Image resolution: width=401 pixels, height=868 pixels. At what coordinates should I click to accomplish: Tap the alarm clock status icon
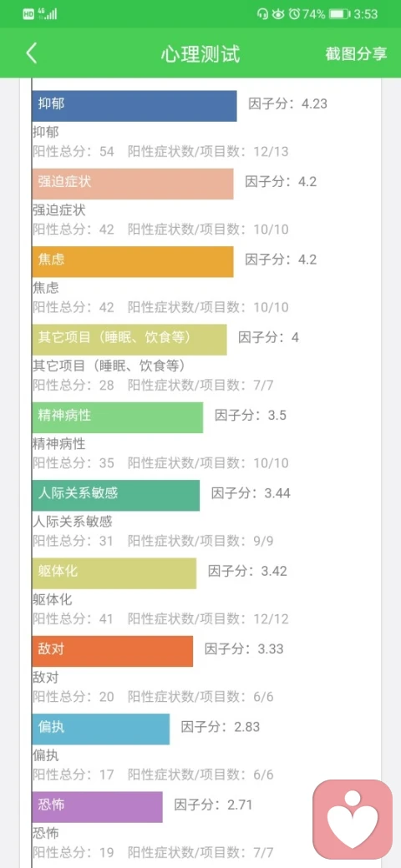tap(295, 14)
